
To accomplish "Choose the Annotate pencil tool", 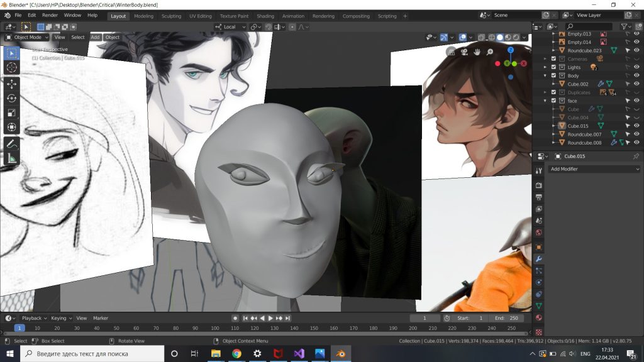I will click(x=11, y=144).
